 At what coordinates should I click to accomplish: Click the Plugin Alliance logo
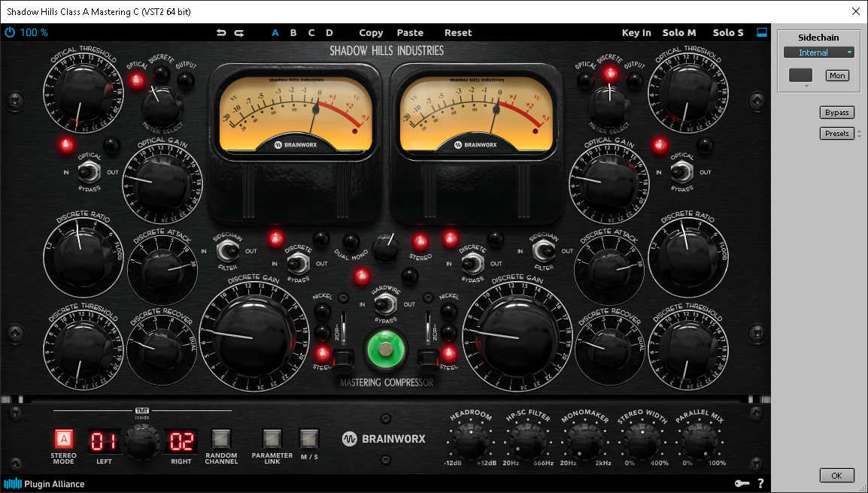click(44, 484)
